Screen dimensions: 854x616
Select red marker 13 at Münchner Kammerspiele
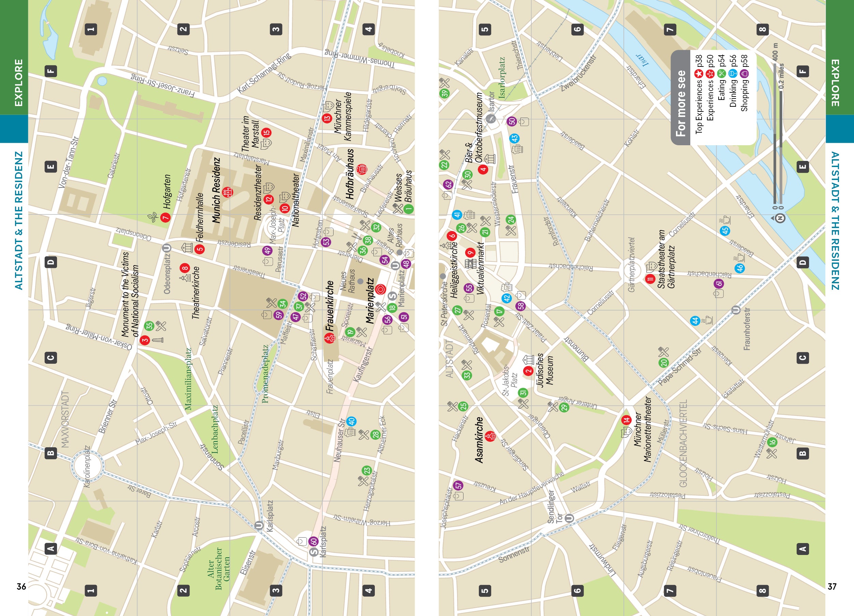pyautogui.click(x=327, y=118)
